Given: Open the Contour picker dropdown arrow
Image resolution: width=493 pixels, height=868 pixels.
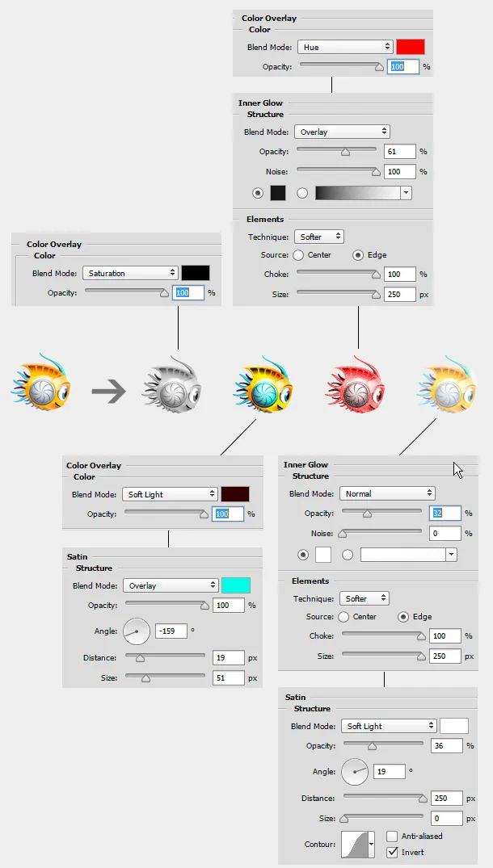Looking at the screenshot, I should coord(372,845).
